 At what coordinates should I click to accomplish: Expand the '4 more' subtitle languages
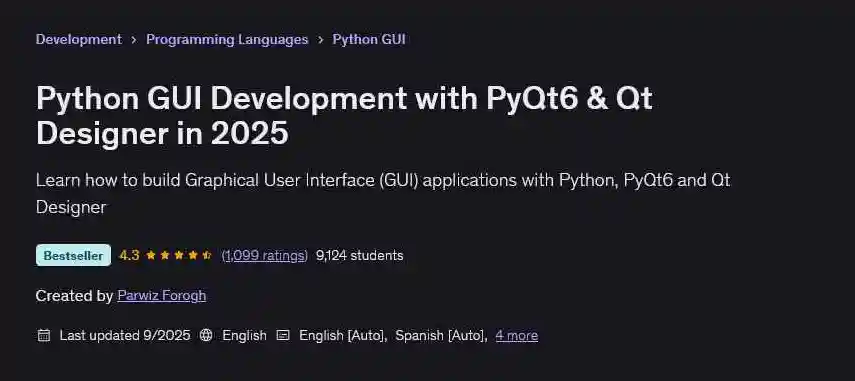point(516,335)
